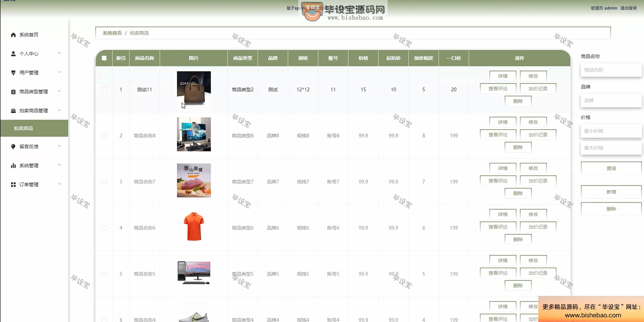This screenshot has height=322, width=644.
Task: Open 详情 for row 测试11
Action: pyautogui.click(x=502, y=76)
